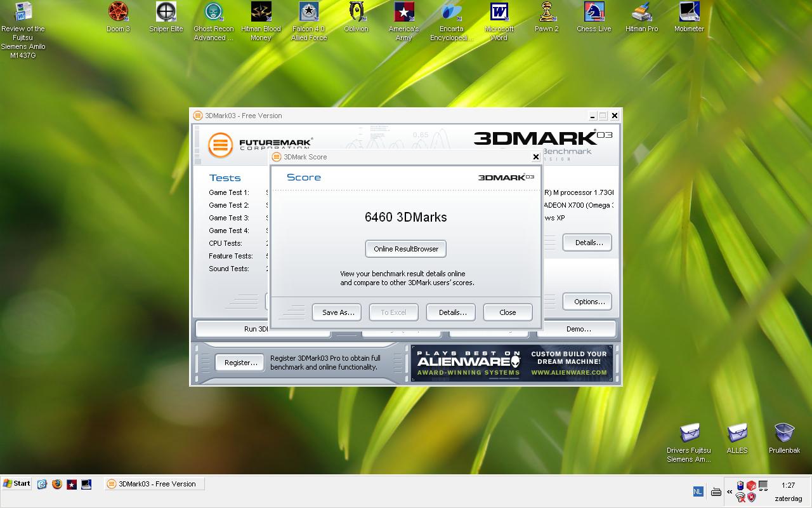This screenshot has width=812, height=508.
Task: Click the monitor quick launch icon
Action: [86, 484]
